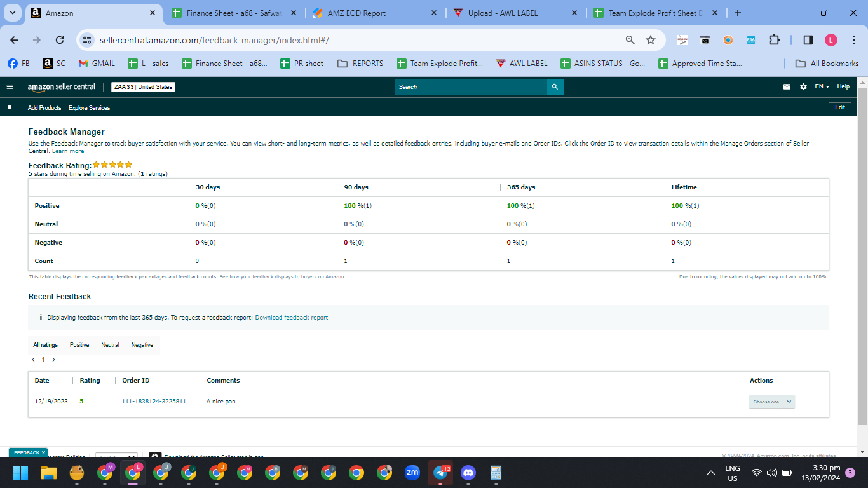
Task: Go to the previous feedback page arrow
Action: click(33, 360)
